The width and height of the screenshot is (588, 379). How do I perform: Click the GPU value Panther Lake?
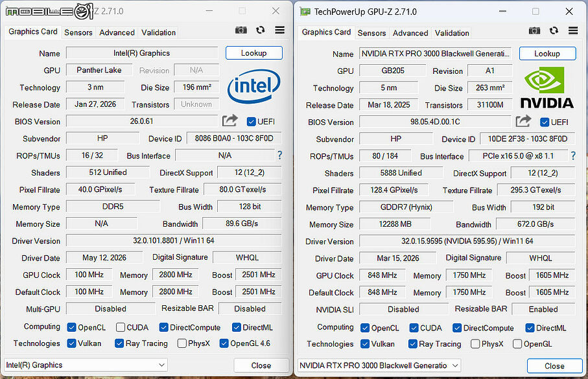coord(99,70)
